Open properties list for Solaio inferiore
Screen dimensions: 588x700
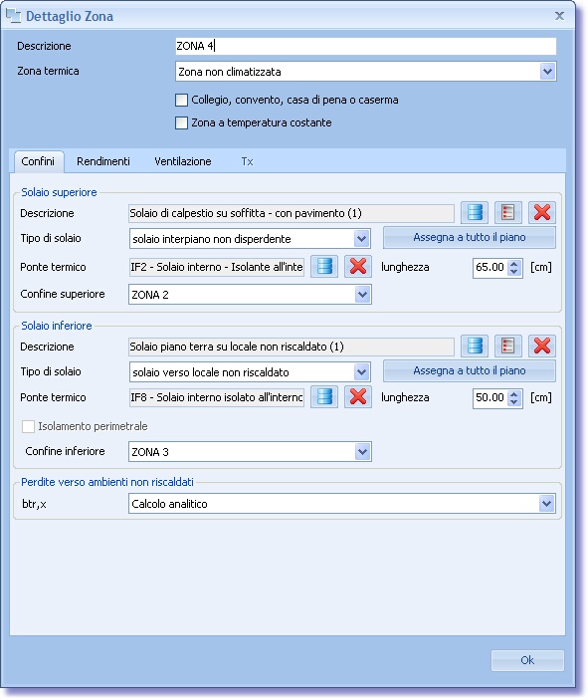tap(508, 346)
